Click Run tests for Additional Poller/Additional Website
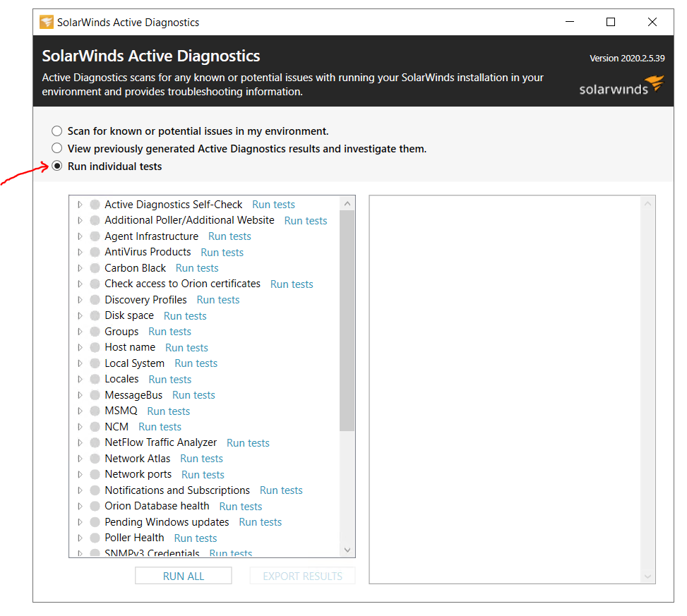Image resolution: width=687 pixels, height=616 pixels. [x=306, y=221]
